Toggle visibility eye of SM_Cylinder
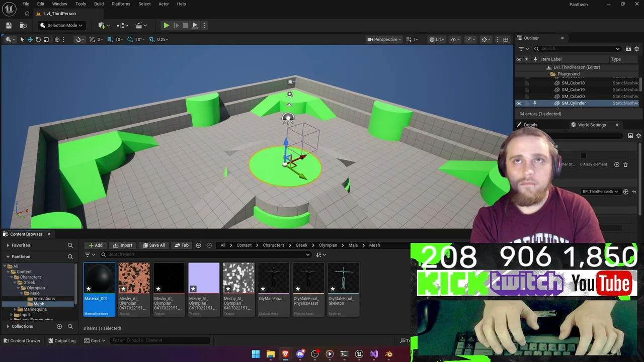Viewport: 644px width, 362px height. pos(519,103)
